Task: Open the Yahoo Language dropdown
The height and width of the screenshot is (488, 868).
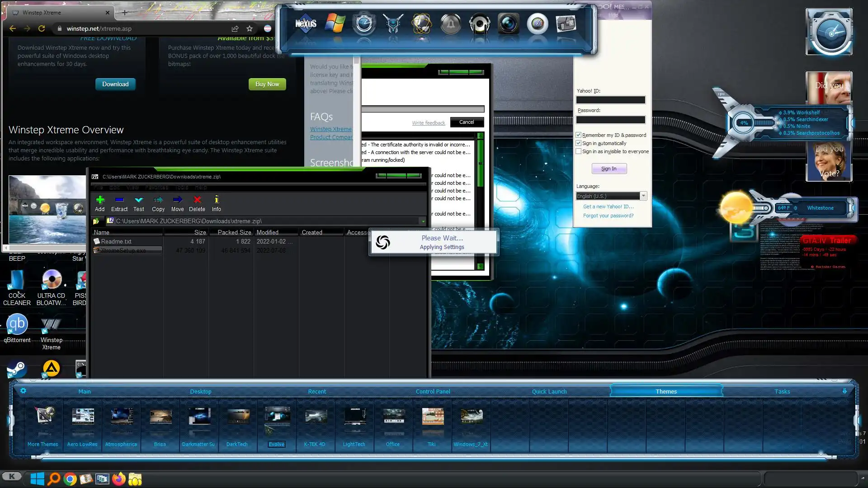Action: pos(643,196)
